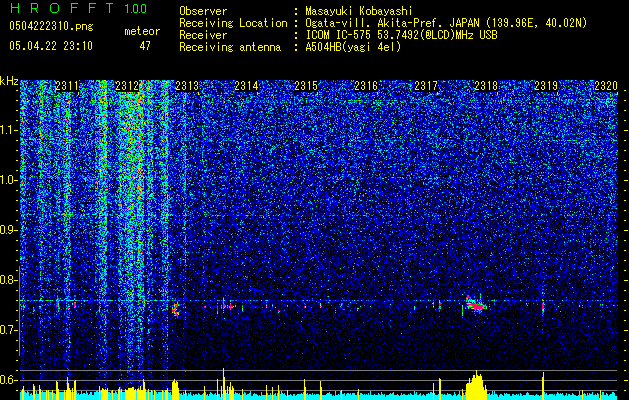This screenshot has height=400, width=629.
Task: Click the Observer label
Action: click(x=203, y=11)
